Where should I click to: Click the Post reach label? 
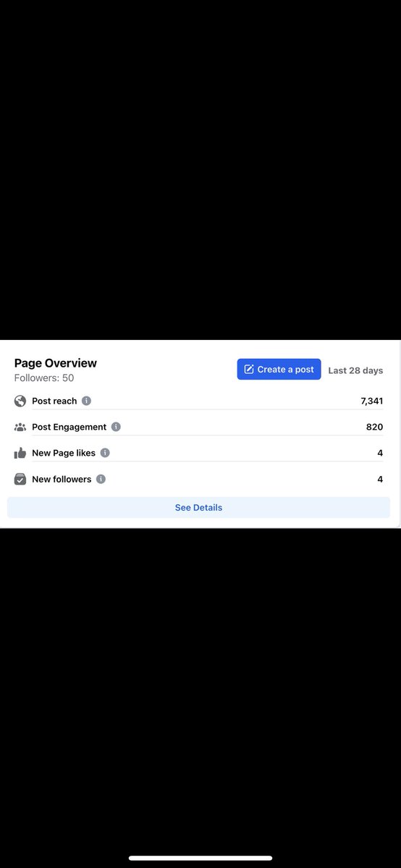click(x=54, y=401)
